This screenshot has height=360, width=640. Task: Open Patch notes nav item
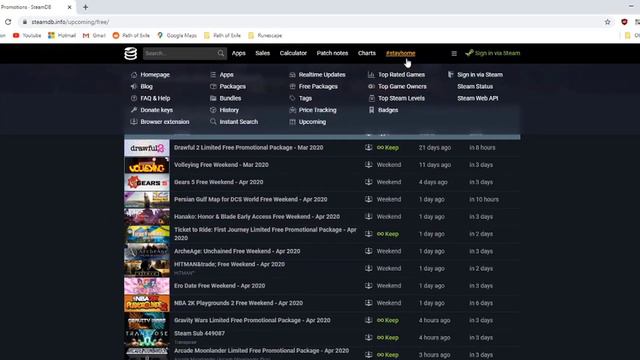332,53
